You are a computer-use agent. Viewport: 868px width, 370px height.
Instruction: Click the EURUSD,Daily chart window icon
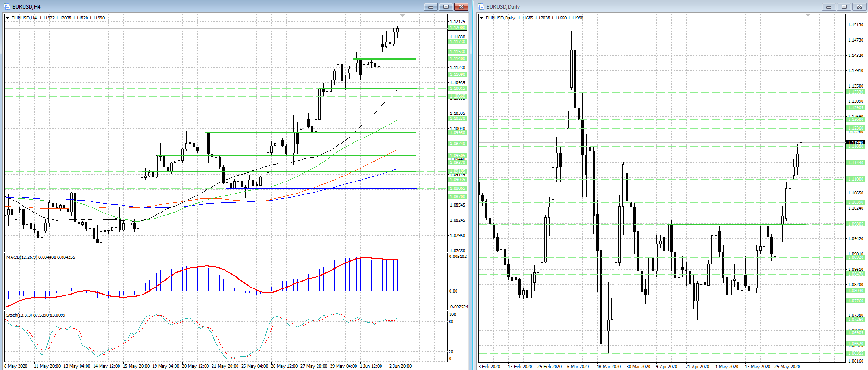tap(481, 6)
